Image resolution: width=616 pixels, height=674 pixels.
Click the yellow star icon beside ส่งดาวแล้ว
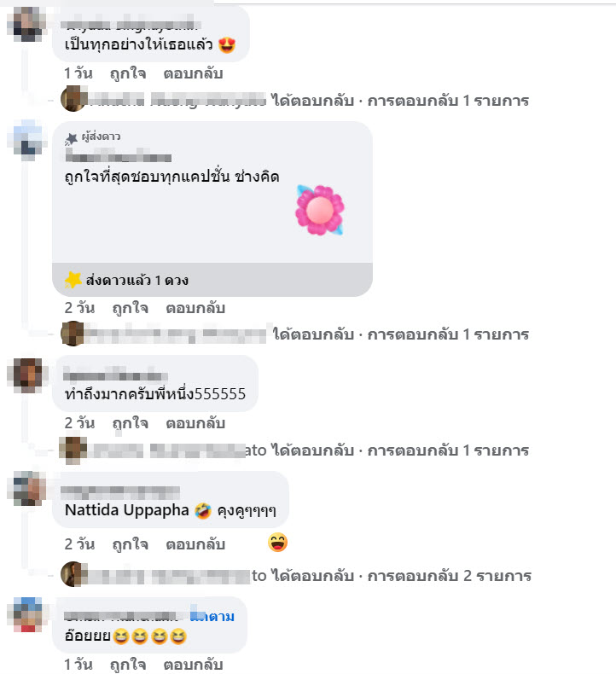pos(73,280)
